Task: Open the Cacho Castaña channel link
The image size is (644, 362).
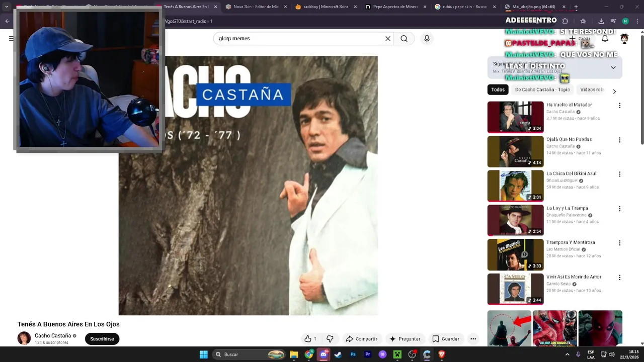Action: 53,336
